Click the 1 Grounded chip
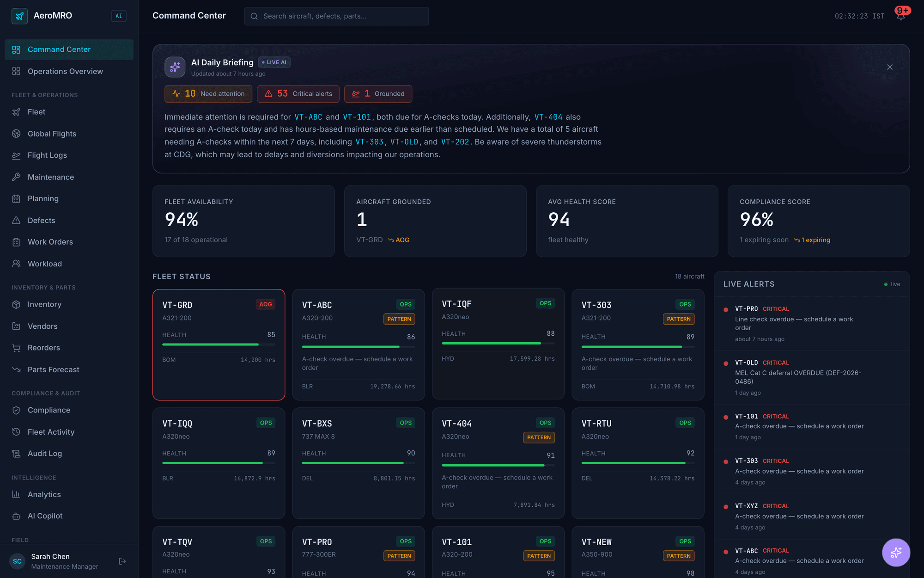This screenshot has height=578, width=924. pos(378,94)
